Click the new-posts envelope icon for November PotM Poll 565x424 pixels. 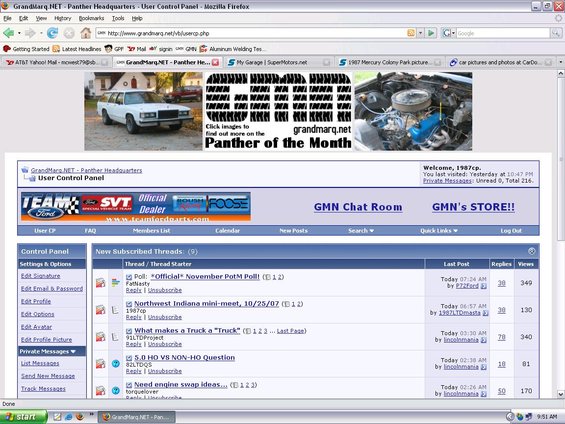click(x=101, y=283)
